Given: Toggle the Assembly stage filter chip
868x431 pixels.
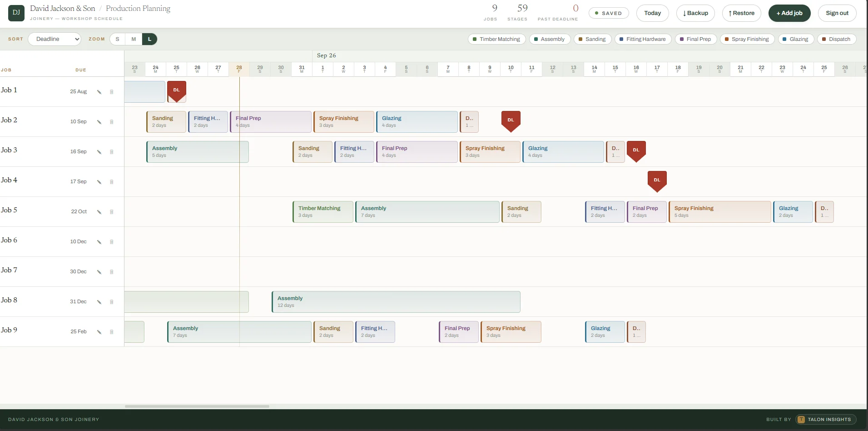Looking at the screenshot, I should click(x=549, y=39).
